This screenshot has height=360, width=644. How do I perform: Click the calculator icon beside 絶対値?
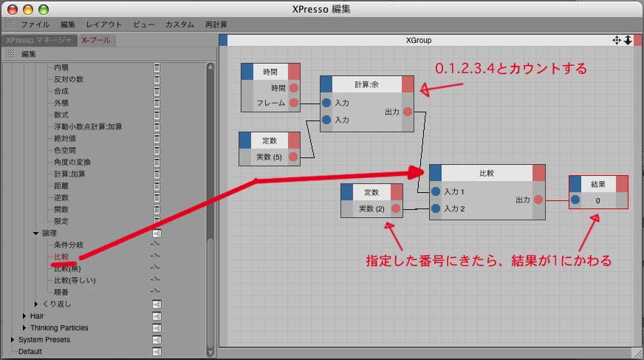[157, 138]
